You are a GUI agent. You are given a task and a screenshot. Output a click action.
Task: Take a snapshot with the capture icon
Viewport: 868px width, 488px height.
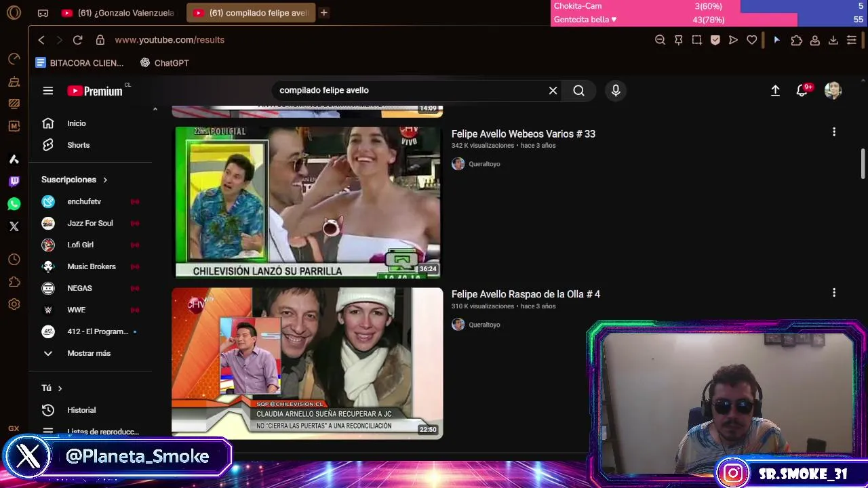click(696, 40)
